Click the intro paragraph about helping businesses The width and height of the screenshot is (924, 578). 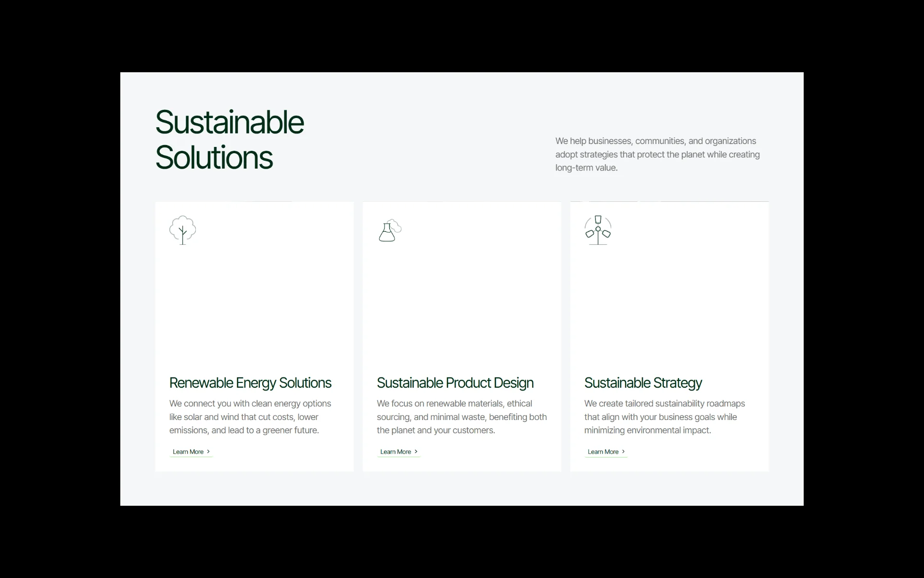[657, 154]
